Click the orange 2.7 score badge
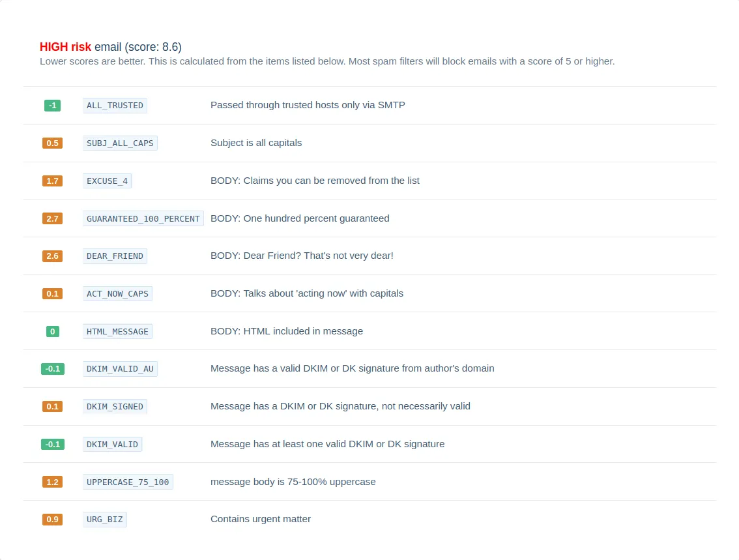 click(52, 218)
